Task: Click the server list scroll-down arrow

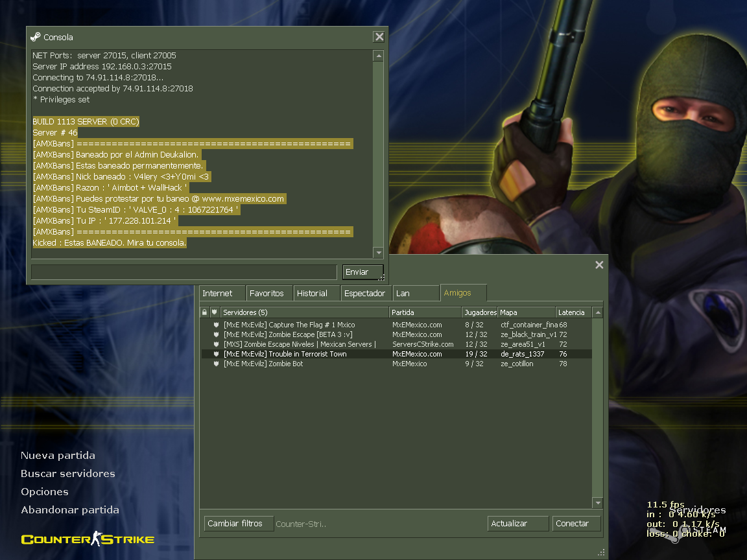Action: coord(598,503)
